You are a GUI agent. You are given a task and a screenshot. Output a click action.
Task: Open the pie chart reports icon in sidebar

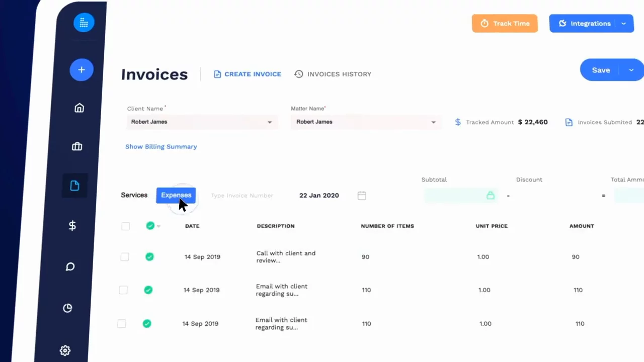(67, 308)
